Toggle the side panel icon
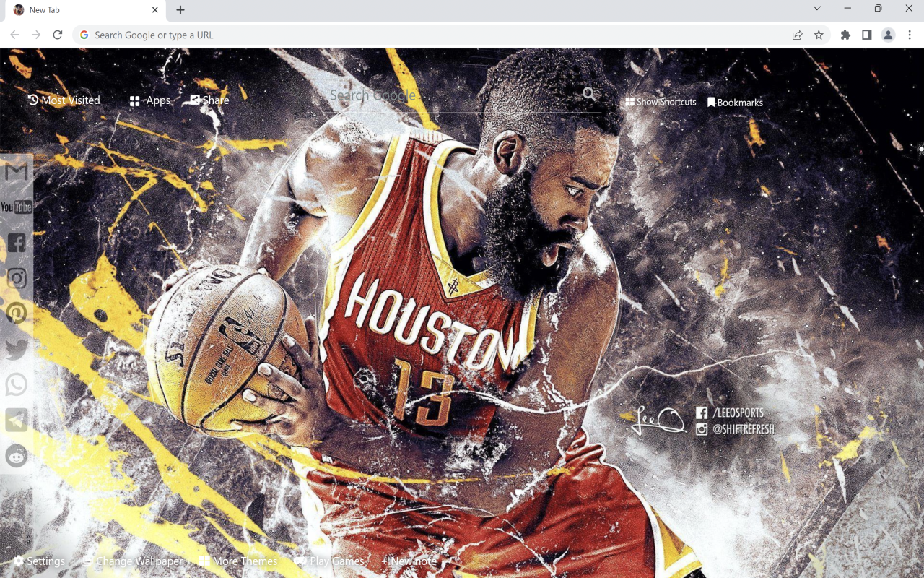The width and height of the screenshot is (924, 578). (867, 35)
